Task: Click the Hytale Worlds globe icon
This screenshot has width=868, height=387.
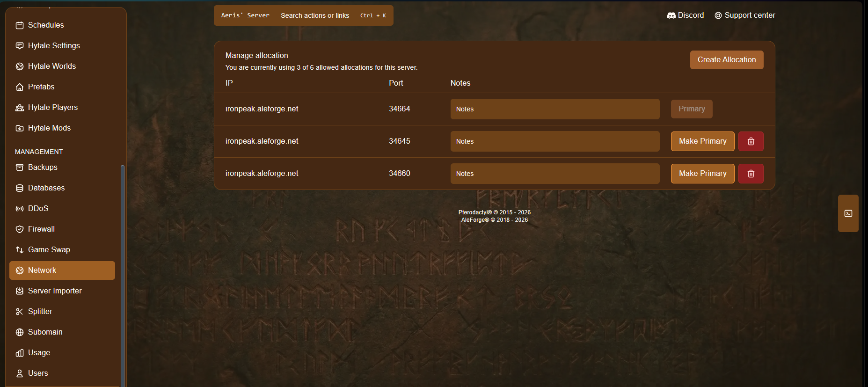Action: click(x=20, y=66)
